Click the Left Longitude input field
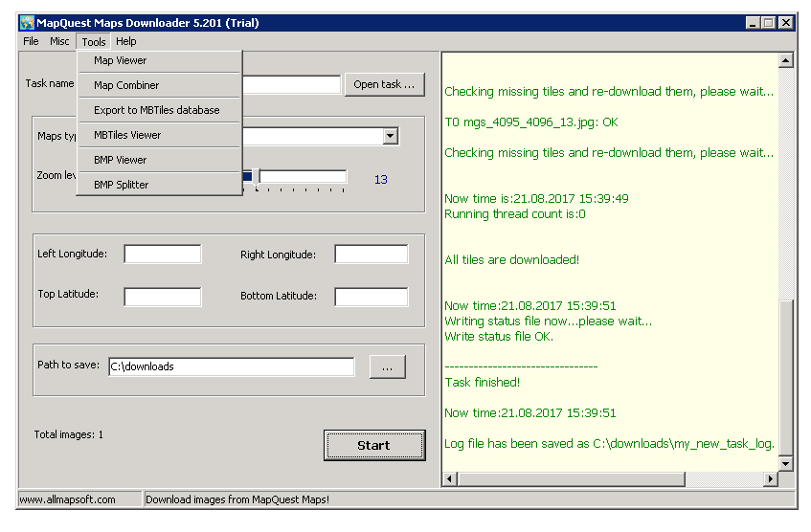Viewport: 811px width, 532px height. 163,254
